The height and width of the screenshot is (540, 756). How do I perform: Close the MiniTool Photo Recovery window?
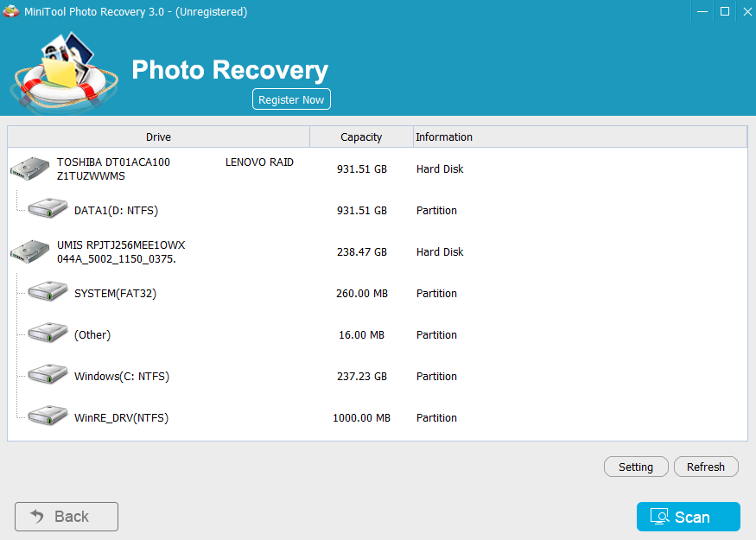(x=746, y=11)
